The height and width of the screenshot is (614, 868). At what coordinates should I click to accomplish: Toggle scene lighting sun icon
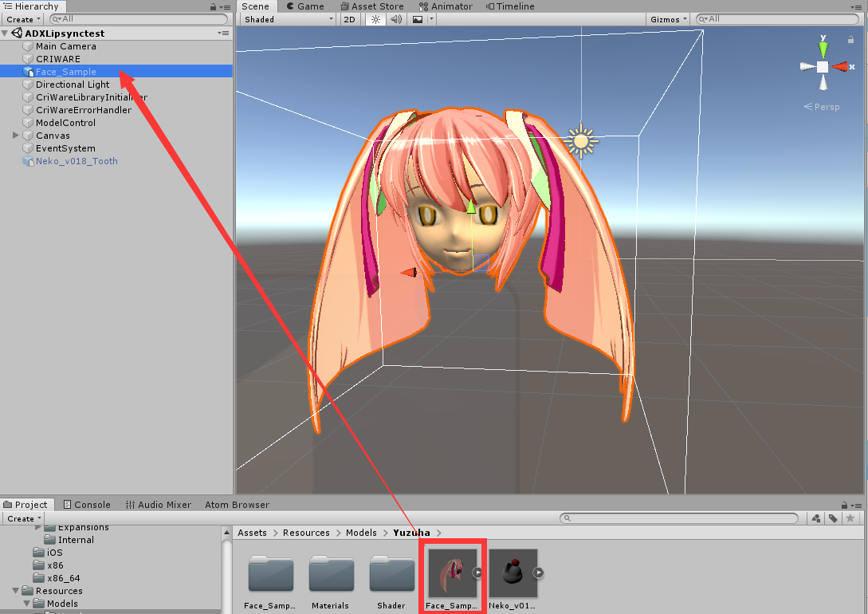[x=375, y=19]
